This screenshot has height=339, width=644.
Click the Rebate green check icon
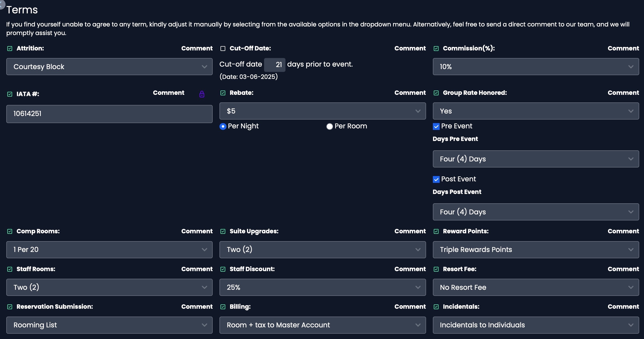(x=223, y=93)
